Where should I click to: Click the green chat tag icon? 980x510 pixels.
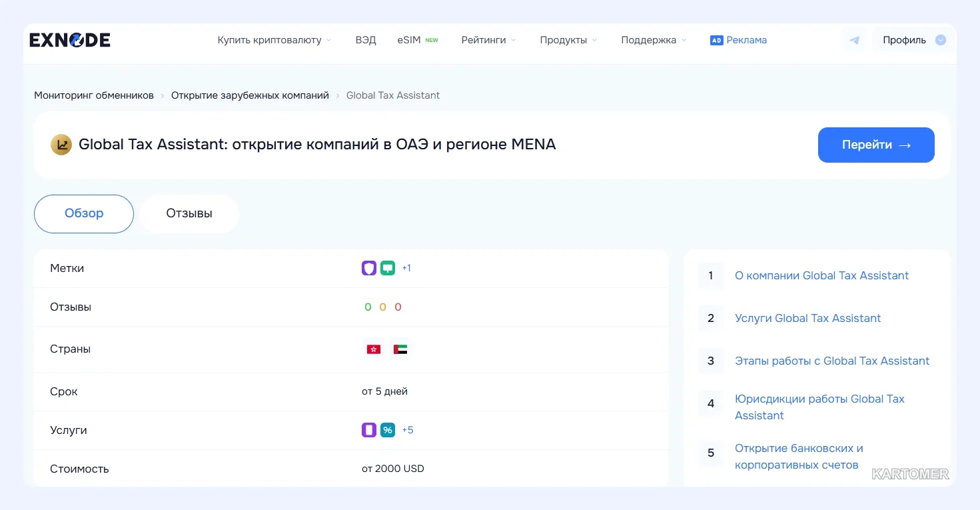pos(388,268)
